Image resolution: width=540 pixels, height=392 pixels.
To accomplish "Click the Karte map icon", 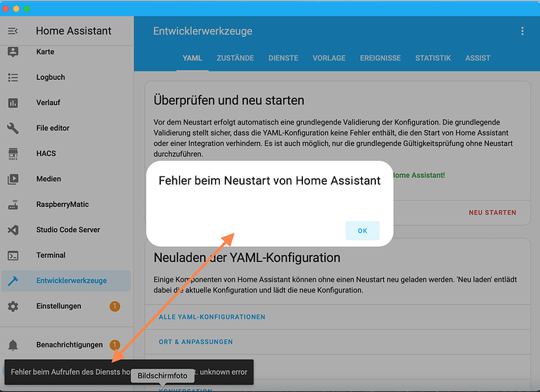I will tap(13, 52).
